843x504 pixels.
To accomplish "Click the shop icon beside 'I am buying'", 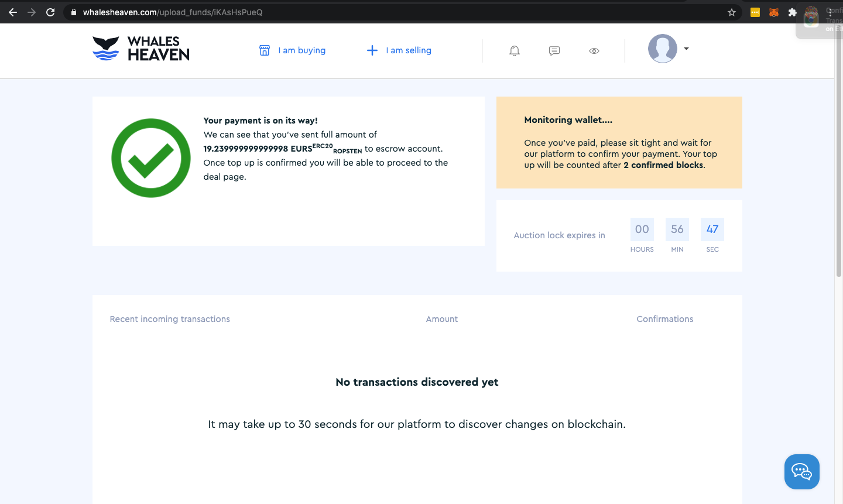I will (x=265, y=50).
